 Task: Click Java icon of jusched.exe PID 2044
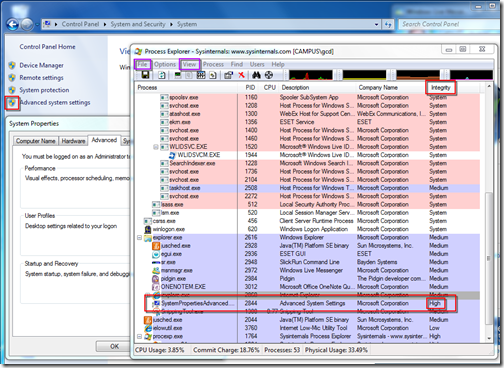[x=148, y=320]
